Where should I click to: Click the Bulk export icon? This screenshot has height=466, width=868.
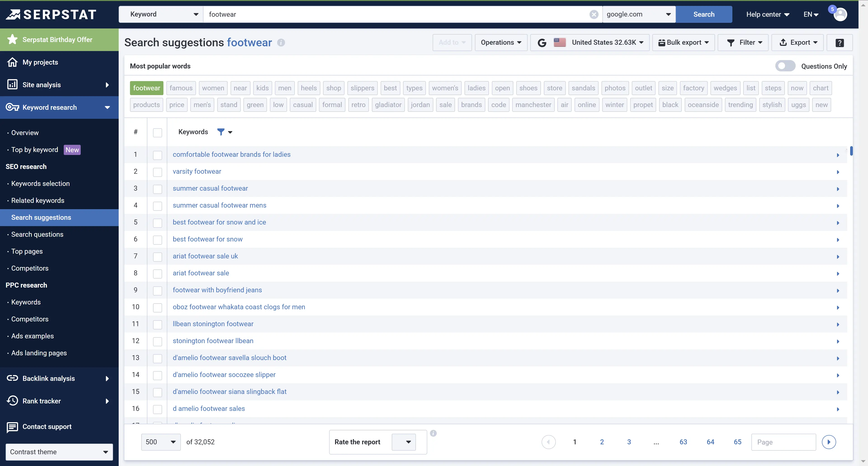(661, 42)
